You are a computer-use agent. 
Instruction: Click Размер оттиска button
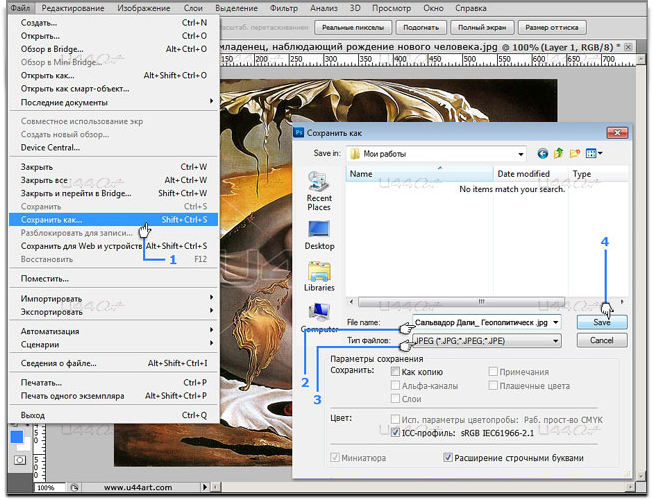tap(552, 27)
